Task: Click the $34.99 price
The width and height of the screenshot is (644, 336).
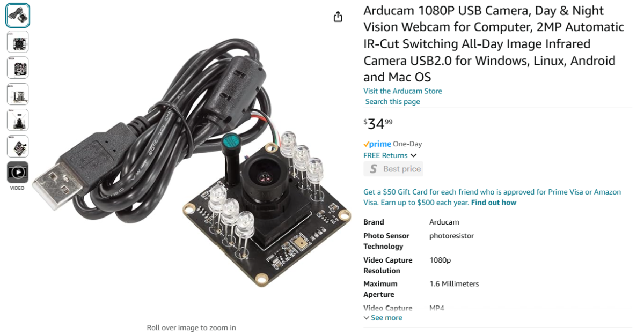Action: coord(378,124)
